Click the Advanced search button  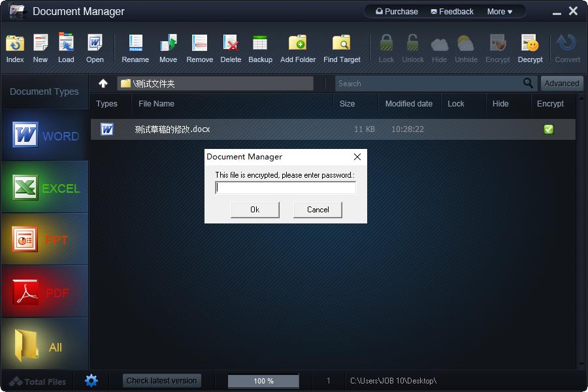[x=562, y=83]
